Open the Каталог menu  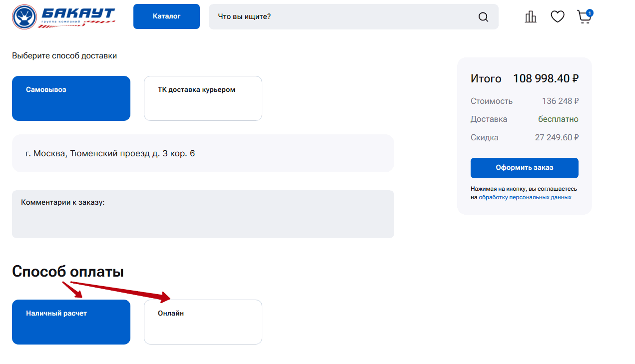[166, 16]
